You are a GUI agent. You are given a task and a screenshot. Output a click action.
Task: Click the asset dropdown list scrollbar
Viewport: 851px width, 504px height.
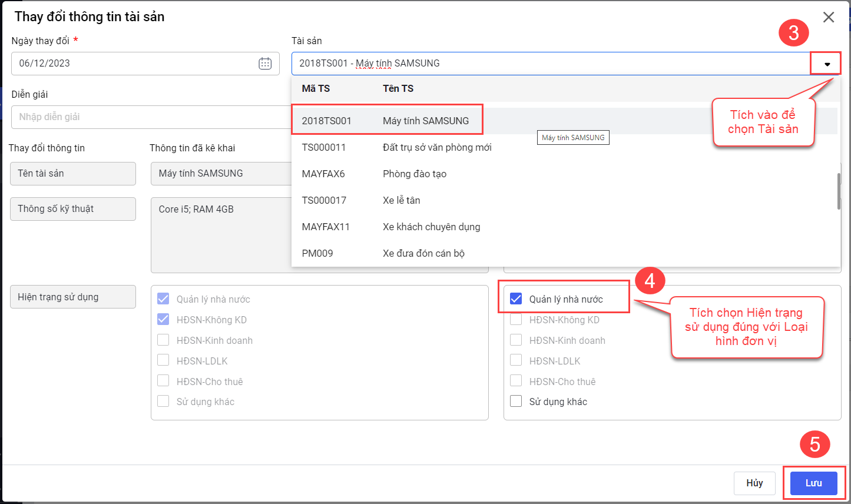tap(839, 191)
